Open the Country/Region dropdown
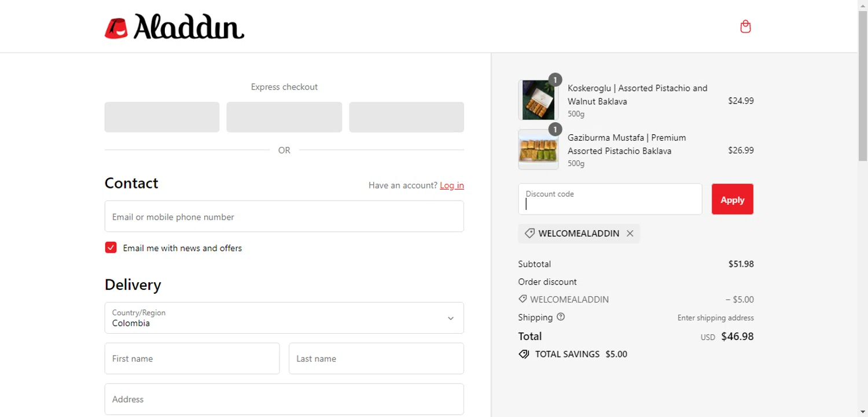The image size is (868, 417). coord(284,318)
